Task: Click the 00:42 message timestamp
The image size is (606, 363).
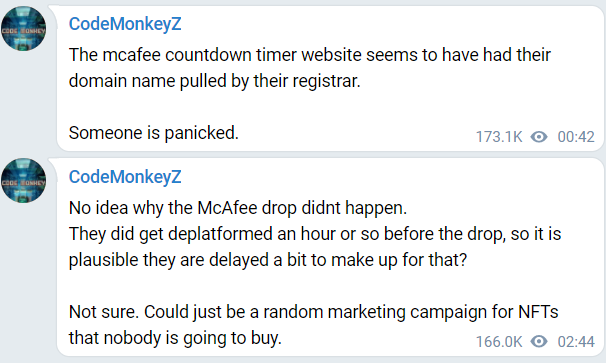Action: (576, 137)
